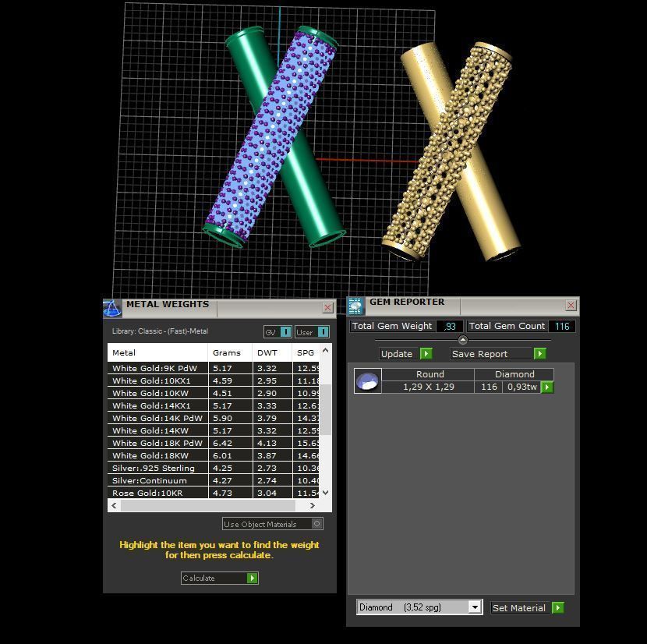Click the horizontal scrollbar thumb in metal list
The height and width of the screenshot is (644, 647).
208,505
